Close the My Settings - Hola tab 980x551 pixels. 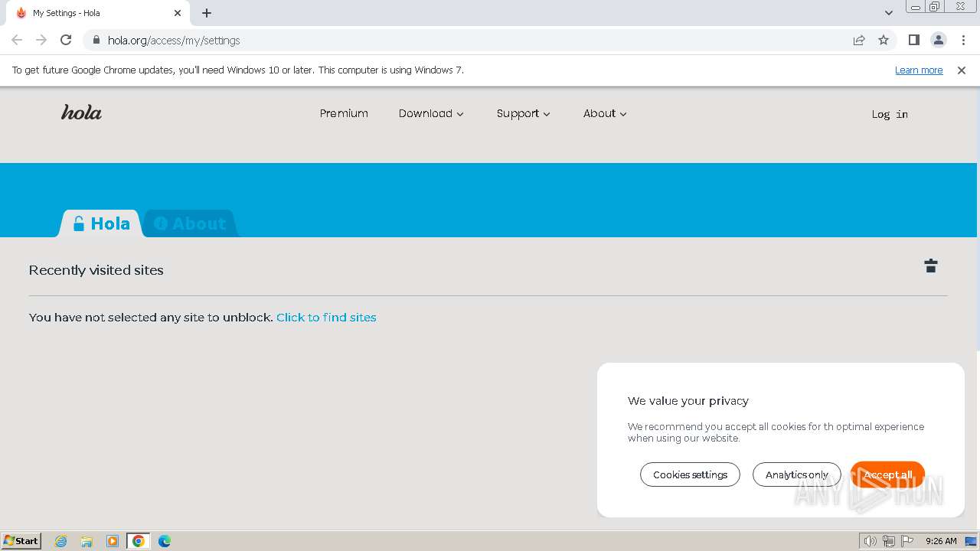click(178, 13)
